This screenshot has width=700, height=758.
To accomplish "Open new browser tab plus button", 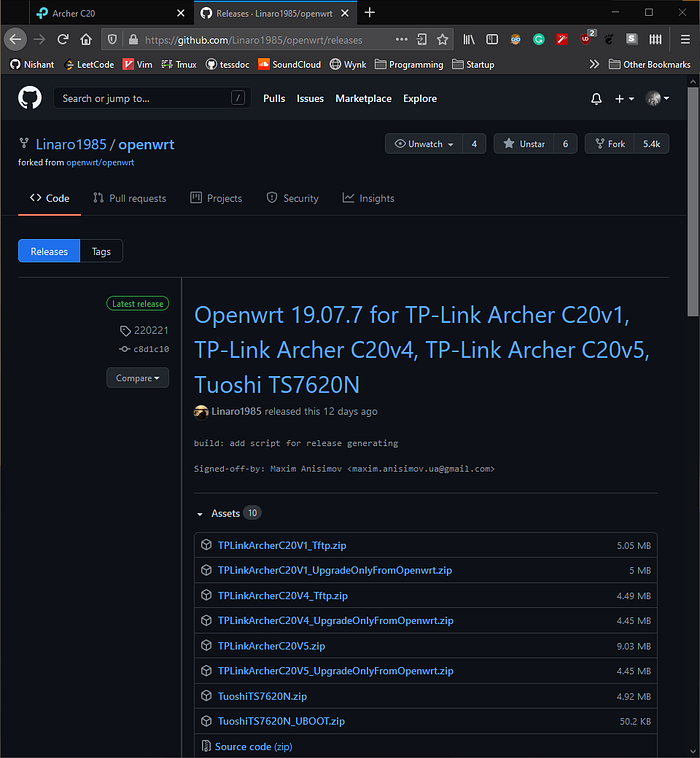I will click(369, 13).
